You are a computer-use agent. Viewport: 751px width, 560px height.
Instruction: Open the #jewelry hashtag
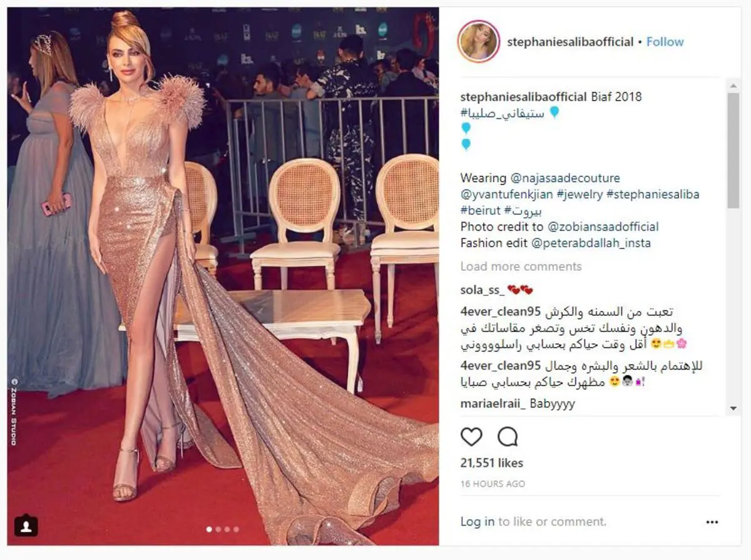tap(580, 195)
